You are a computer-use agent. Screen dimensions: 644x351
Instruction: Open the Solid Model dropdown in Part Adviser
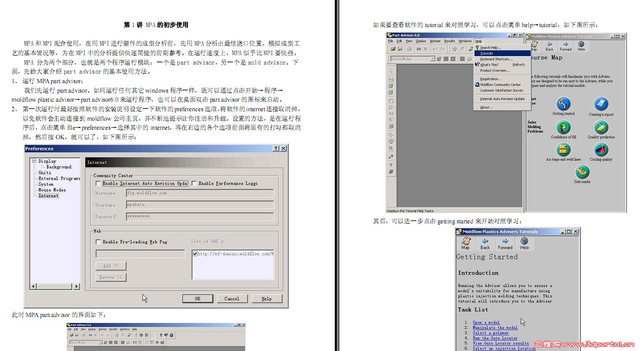[433, 59]
